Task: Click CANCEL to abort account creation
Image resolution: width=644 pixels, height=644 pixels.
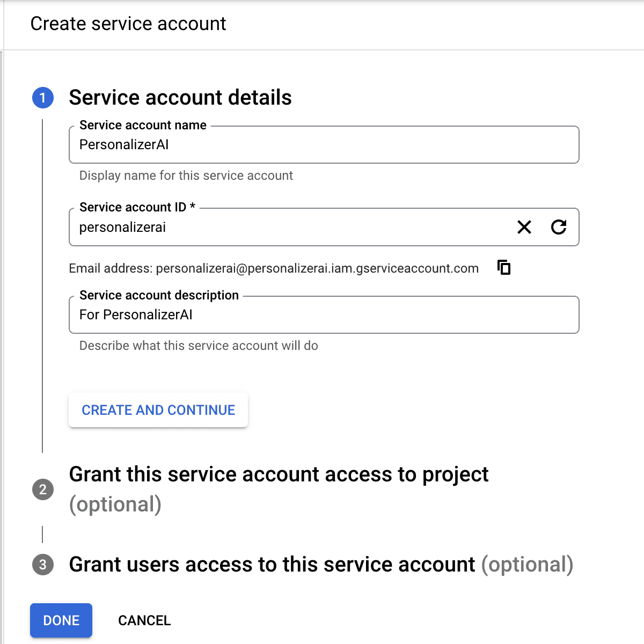Action: (x=144, y=620)
